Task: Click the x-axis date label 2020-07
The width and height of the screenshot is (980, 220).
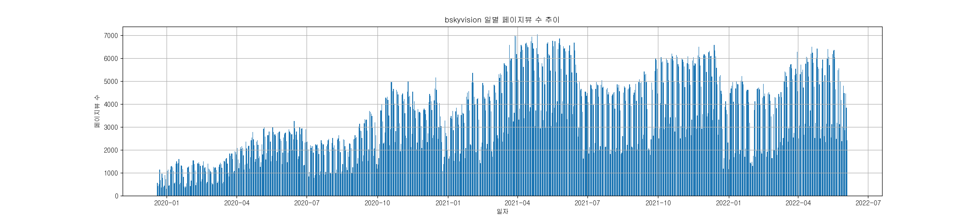Action: (307, 203)
